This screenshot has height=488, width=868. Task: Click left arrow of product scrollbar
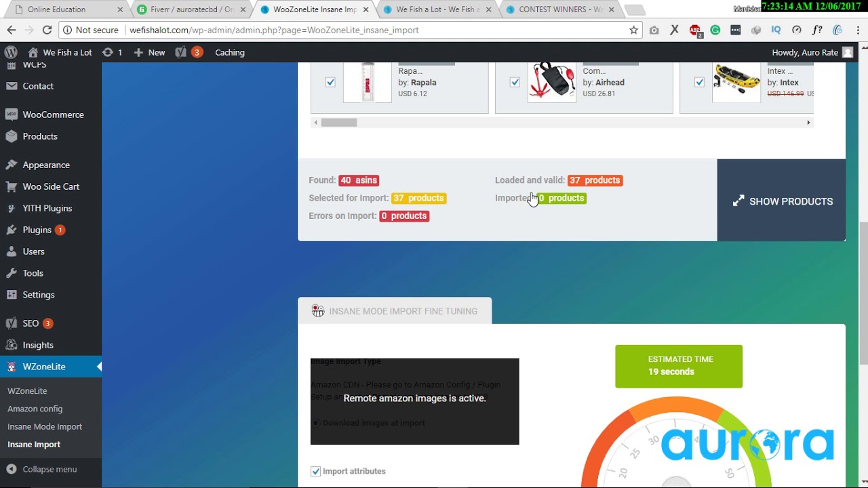pyautogui.click(x=315, y=123)
